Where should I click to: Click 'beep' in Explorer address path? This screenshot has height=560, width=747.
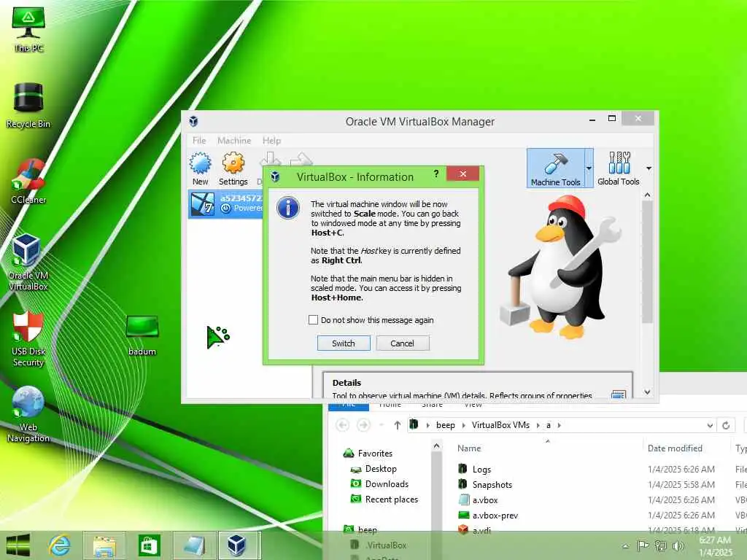(x=446, y=425)
